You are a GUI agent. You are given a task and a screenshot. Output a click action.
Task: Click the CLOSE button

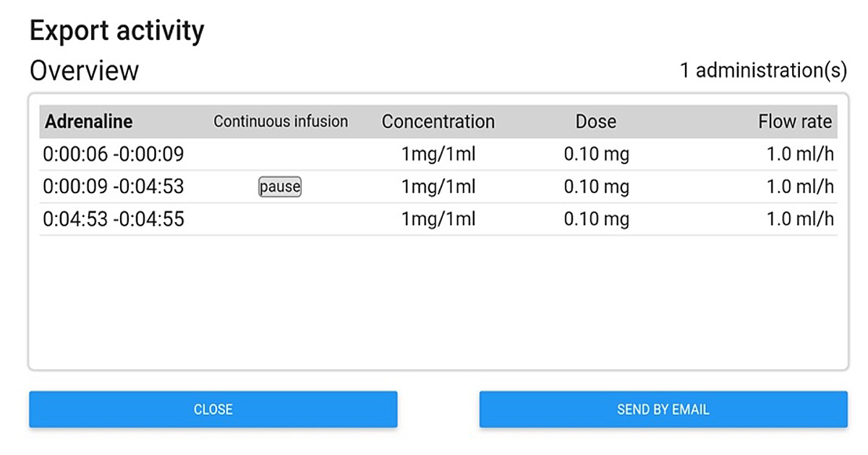pos(213,409)
